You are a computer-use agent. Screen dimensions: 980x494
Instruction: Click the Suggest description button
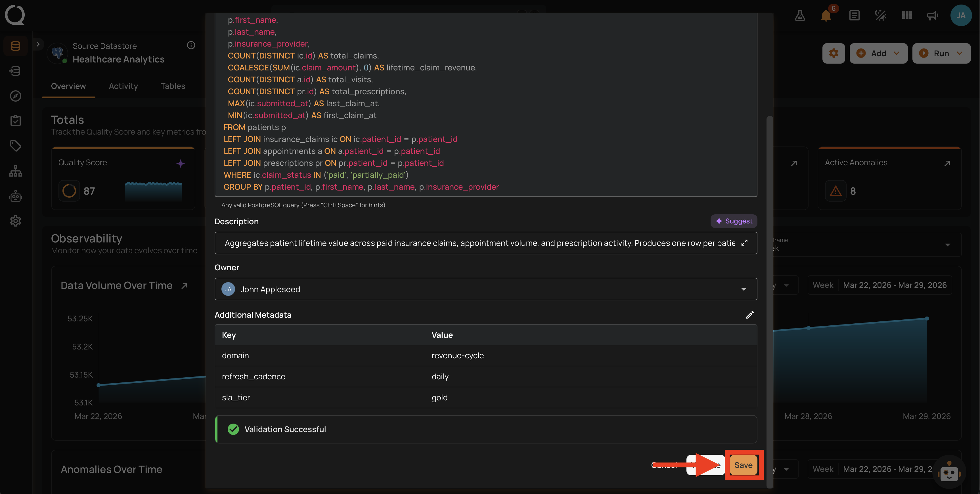tap(734, 221)
